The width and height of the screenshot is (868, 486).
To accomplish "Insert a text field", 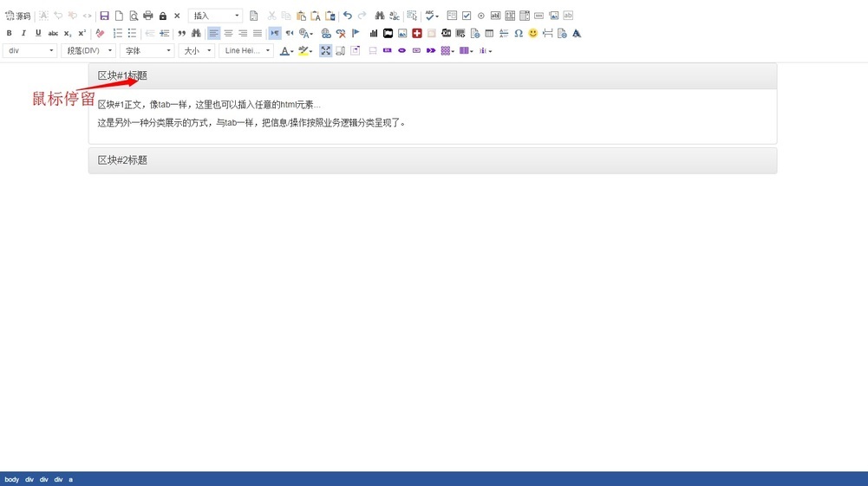I will [x=495, y=16].
